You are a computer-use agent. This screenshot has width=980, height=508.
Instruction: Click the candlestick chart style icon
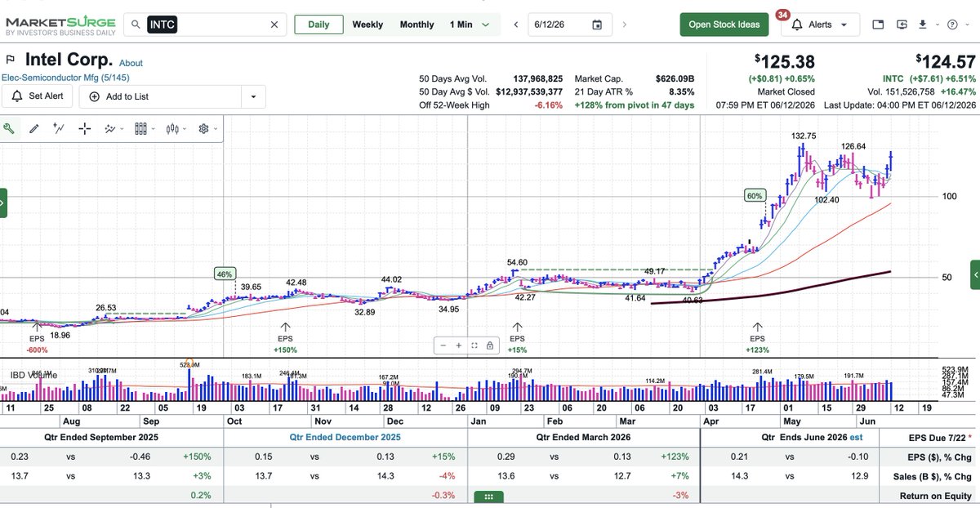pos(171,128)
